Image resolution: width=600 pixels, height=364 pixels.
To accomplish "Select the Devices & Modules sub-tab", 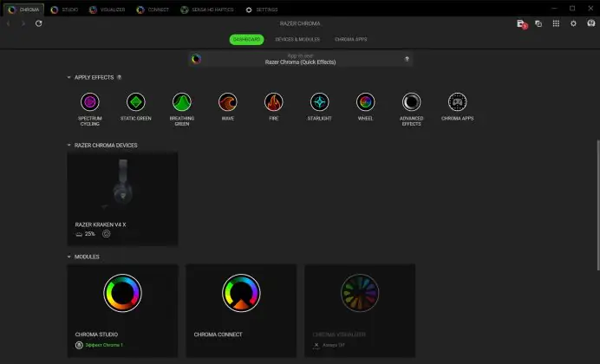I will click(297, 39).
